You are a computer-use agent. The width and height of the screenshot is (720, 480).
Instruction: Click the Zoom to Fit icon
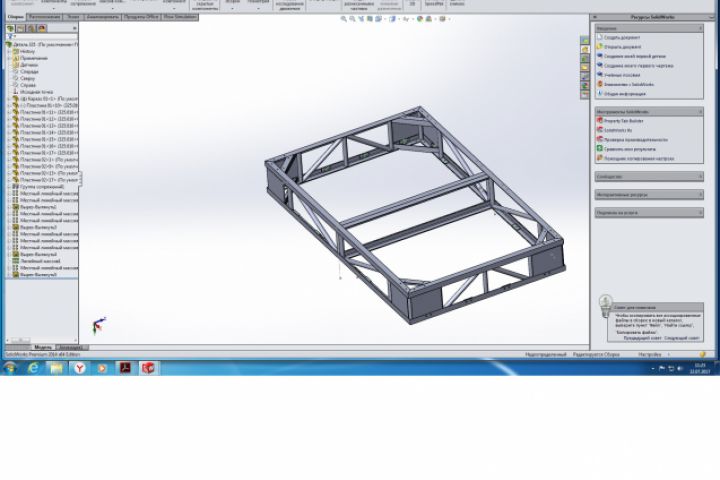click(x=343, y=19)
